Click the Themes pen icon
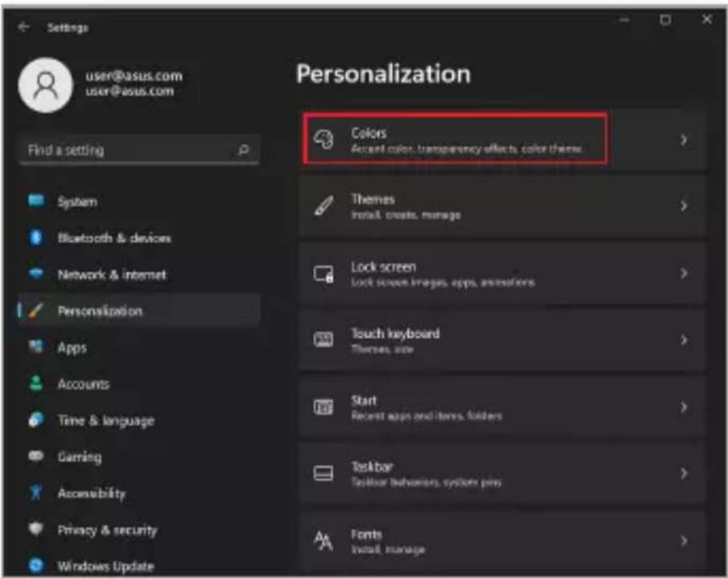The width and height of the screenshot is (728, 578). point(323,205)
